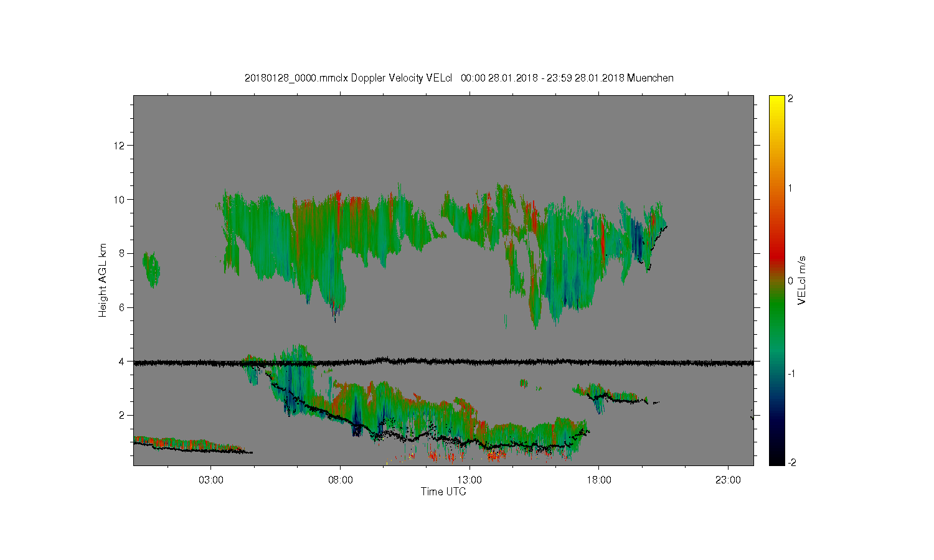Click the 23:00 time tick label
934x560 pixels.
(x=729, y=480)
